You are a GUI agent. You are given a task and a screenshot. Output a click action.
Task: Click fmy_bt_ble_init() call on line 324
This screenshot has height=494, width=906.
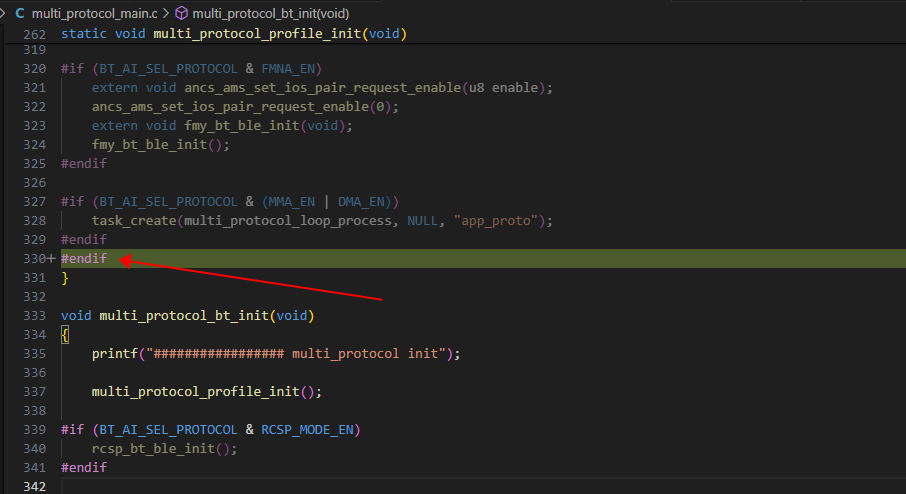[160, 144]
